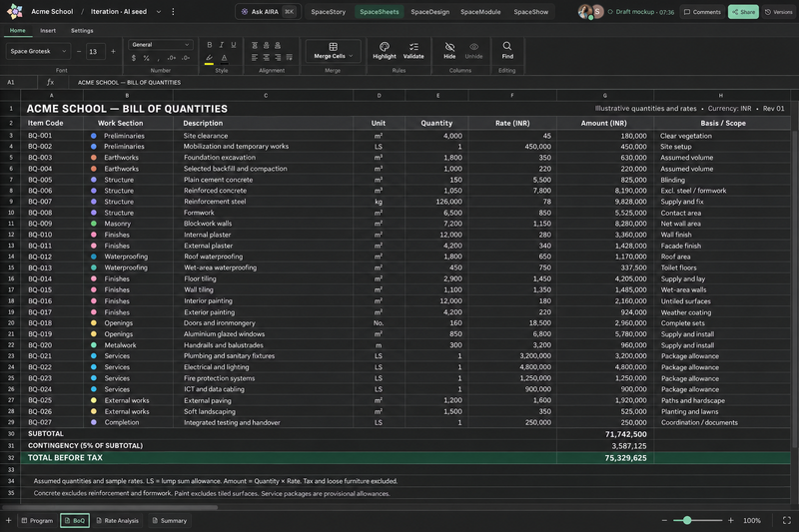Open the Space Grotesk font dropdown
Image resolution: width=799 pixels, height=532 pixels.
[x=38, y=51]
